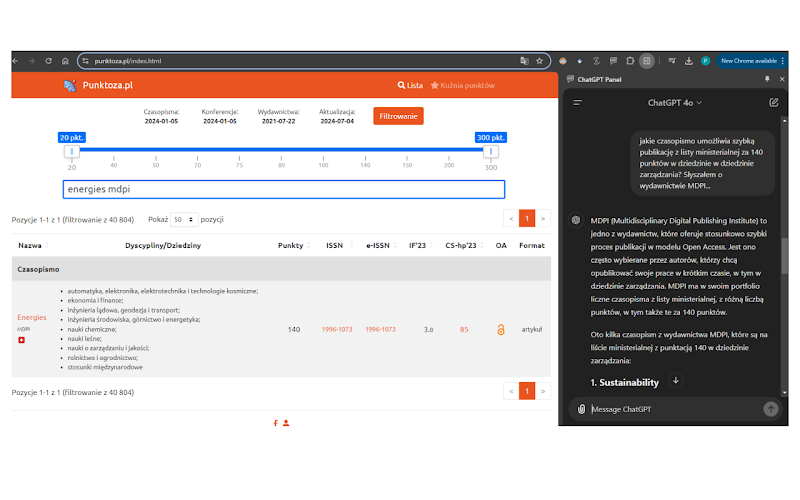The height and width of the screenshot is (500, 800).
Task: Open the Chrome profile avatar P
Action: 706,61
